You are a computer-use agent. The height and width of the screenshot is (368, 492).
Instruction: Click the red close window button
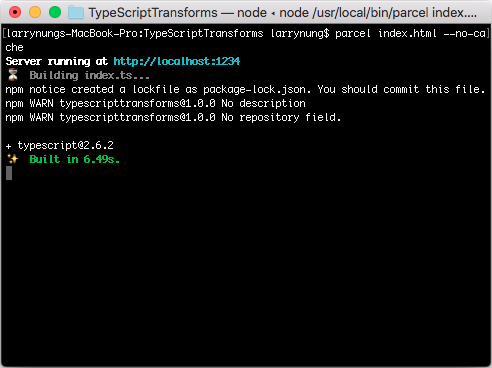15,13
